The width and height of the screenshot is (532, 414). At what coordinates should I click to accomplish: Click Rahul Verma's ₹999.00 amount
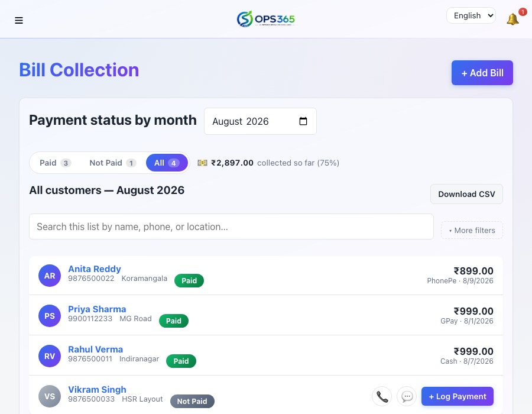(x=473, y=351)
